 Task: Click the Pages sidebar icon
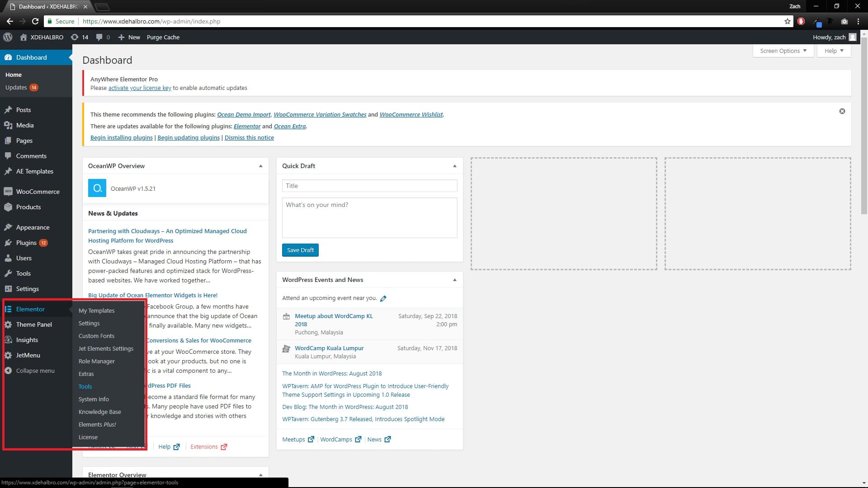tap(8, 141)
